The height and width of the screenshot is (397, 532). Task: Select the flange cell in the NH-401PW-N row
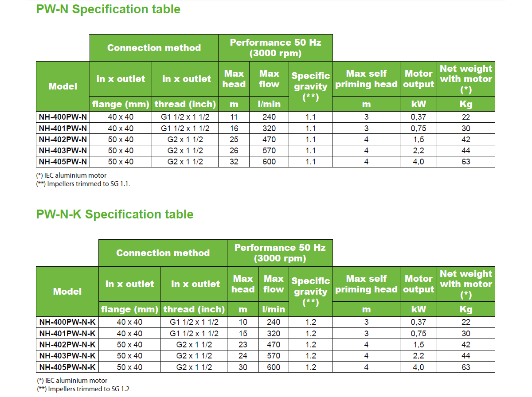point(121,128)
